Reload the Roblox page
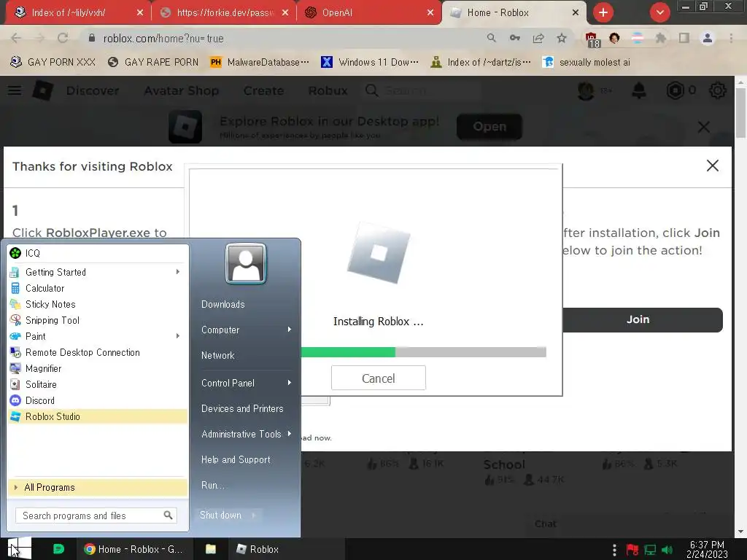 (x=63, y=38)
